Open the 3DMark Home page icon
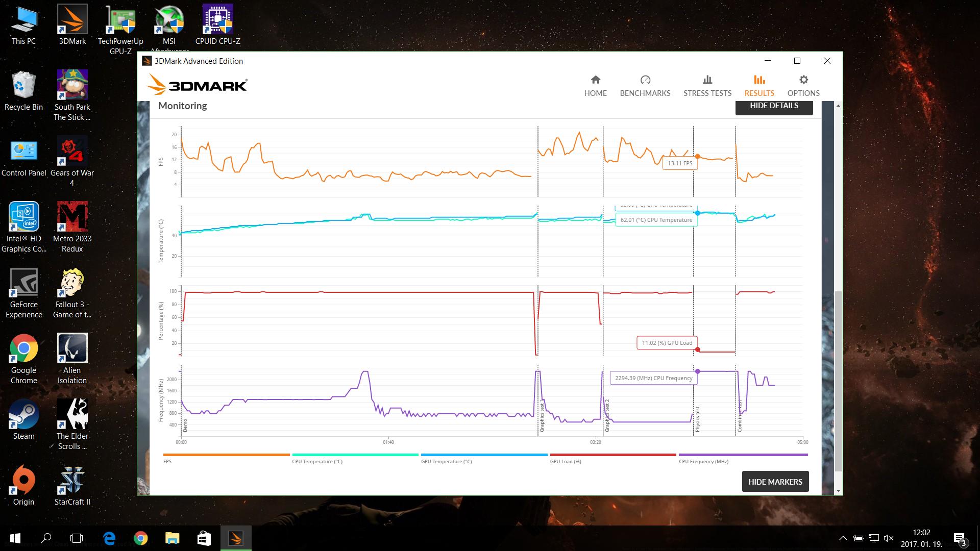This screenshot has width=980, height=551. click(x=595, y=80)
